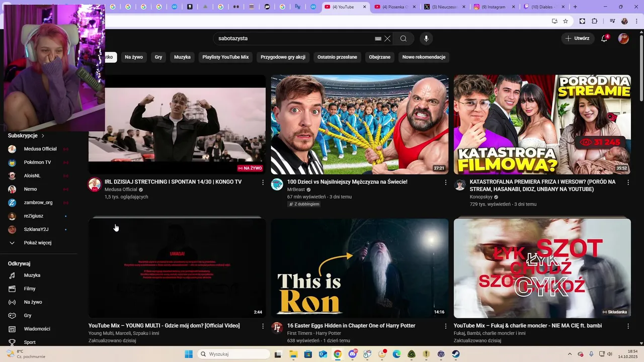The width and height of the screenshot is (644, 362).
Task: Open options menu for the Konopskyy video
Action: pyautogui.click(x=628, y=183)
